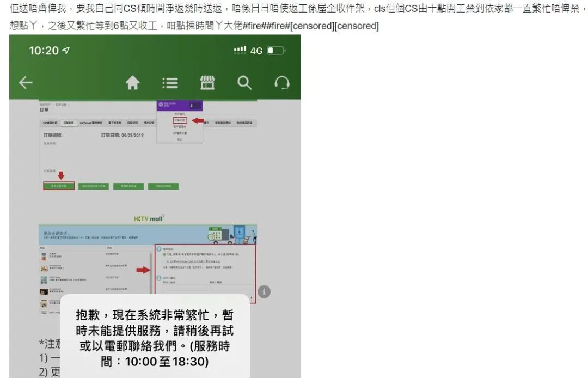
Task: Tap the back arrow in green header
Action: coord(26,83)
